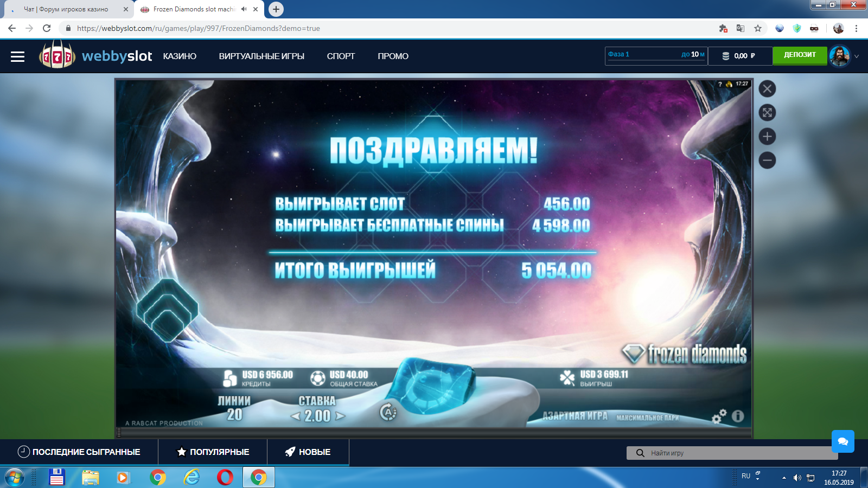Open the hamburger menu

pos(17,56)
